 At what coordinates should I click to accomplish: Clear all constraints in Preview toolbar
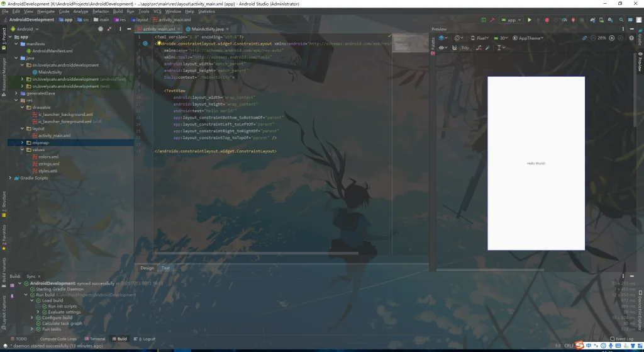[x=479, y=48]
